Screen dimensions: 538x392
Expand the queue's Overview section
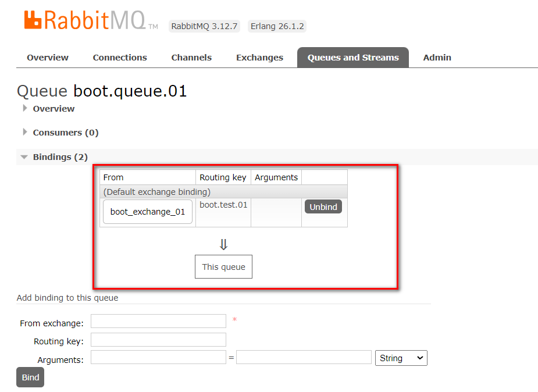tap(54, 109)
